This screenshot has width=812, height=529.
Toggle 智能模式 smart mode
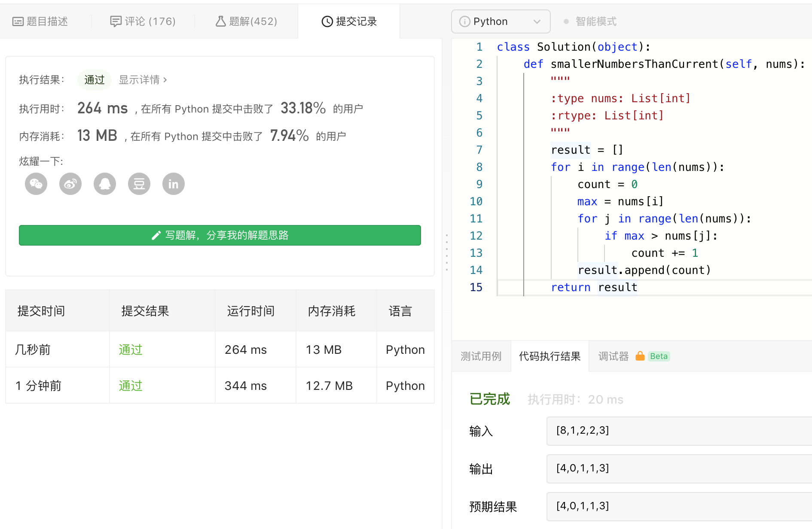[x=590, y=21]
